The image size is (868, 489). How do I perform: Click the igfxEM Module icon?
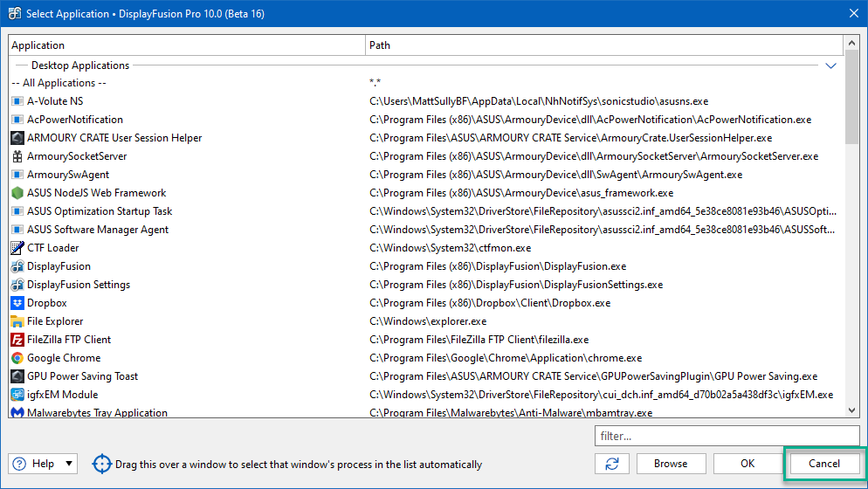[x=17, y=395]
